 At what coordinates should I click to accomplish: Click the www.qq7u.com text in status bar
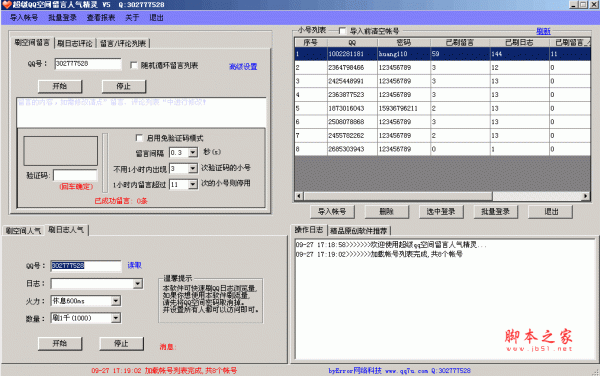coord(406,371)
